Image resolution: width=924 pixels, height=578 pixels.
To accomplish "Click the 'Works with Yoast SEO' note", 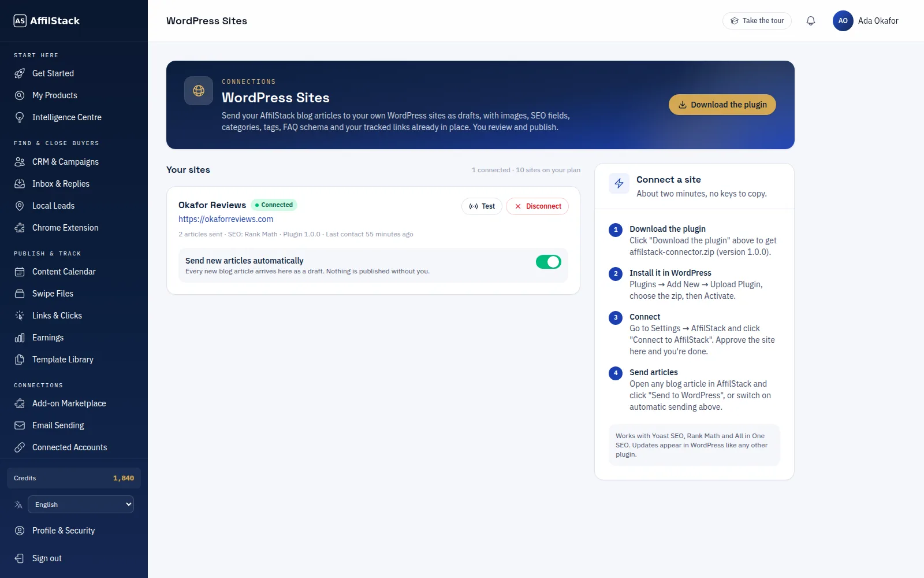I will pyautogui.click(x=694, y=445).
